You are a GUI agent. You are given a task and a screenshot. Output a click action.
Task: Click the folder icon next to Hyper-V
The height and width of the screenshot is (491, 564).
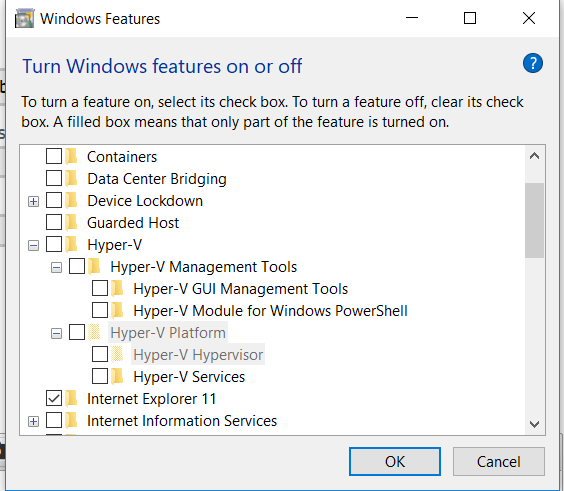tap(72, 244)
